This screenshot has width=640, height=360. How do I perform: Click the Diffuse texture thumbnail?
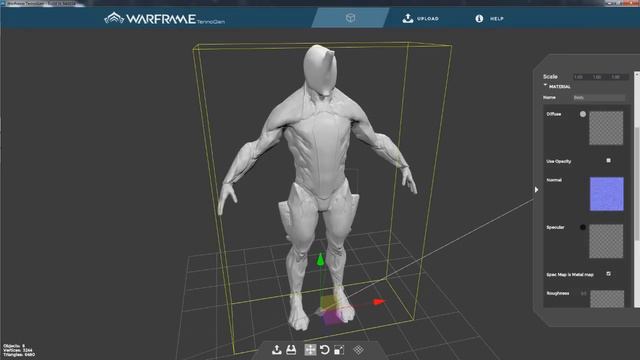606,128
